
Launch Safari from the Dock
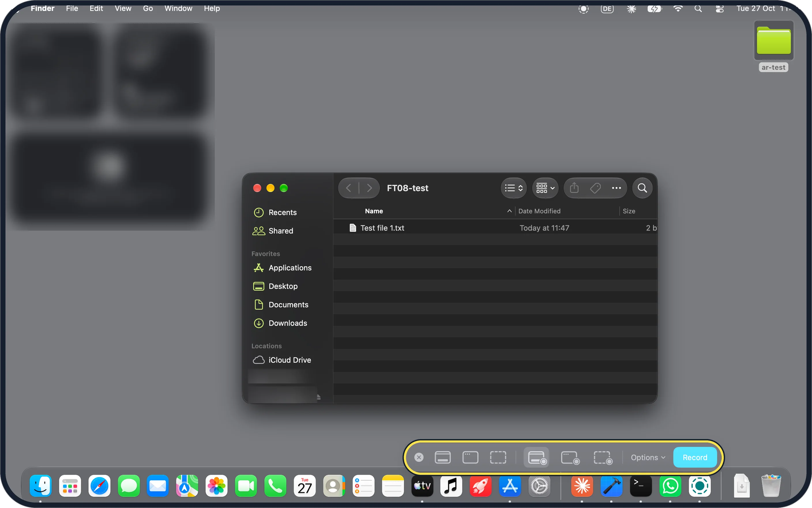[99, 486]
